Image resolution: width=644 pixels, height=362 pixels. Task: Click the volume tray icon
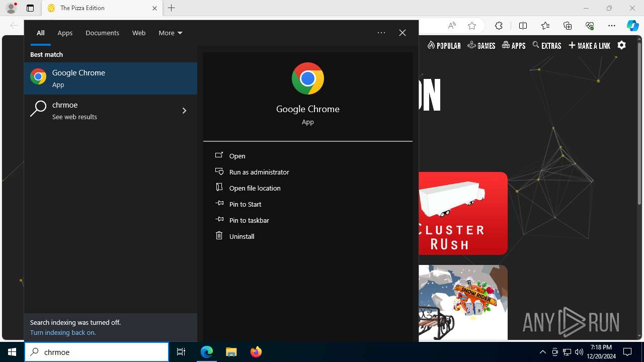[579, 352]
